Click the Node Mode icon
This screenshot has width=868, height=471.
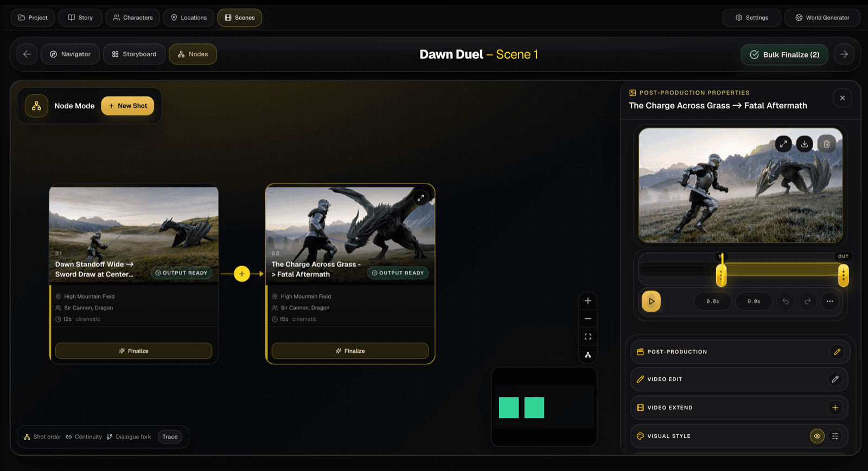tap(36, 106)
